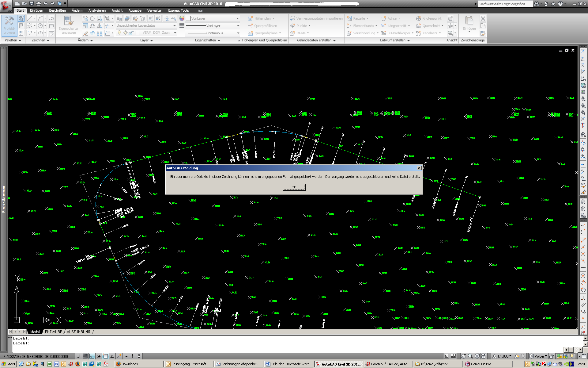Image resolution: width=588 pixels, height=368 pixels.
Task: Click the Zoom extents icon in Ansicht panel
Action: (450, 33)
